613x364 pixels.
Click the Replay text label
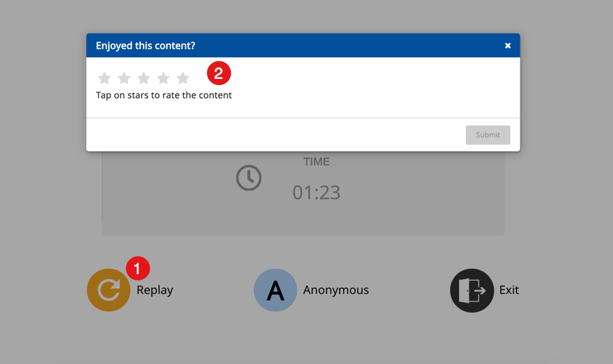[155, 290]
